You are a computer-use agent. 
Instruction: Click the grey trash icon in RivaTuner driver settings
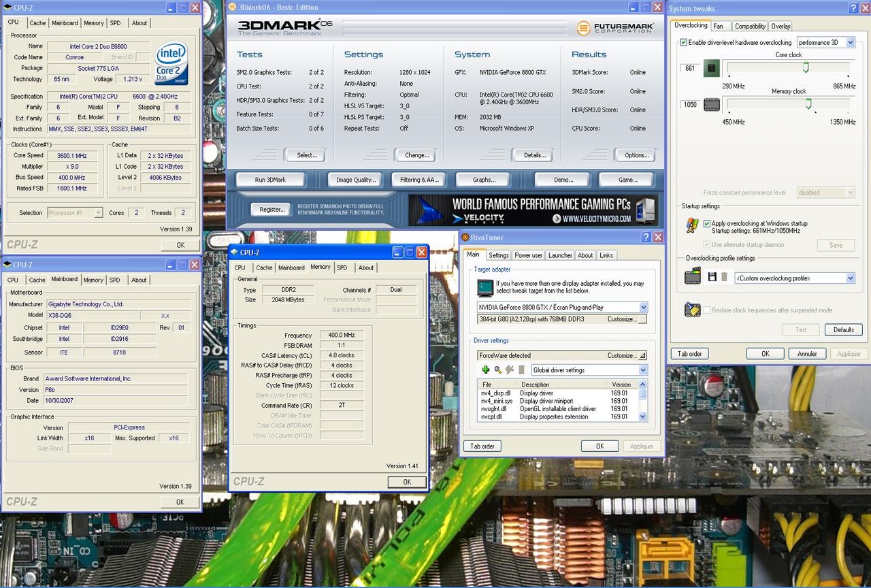click(x=521, y=370)
